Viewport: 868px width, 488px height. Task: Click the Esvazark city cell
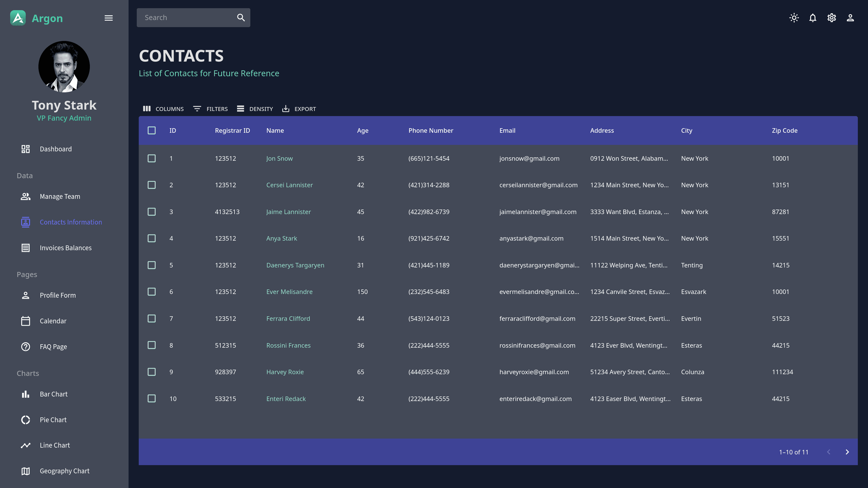[693, 292]
